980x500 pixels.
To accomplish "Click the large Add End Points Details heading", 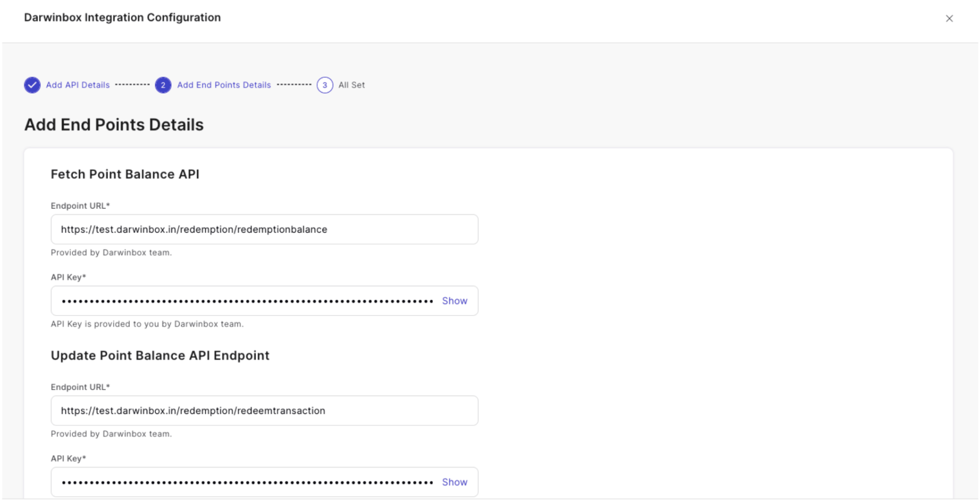I will pyautogui.click(x=114, y=125).
